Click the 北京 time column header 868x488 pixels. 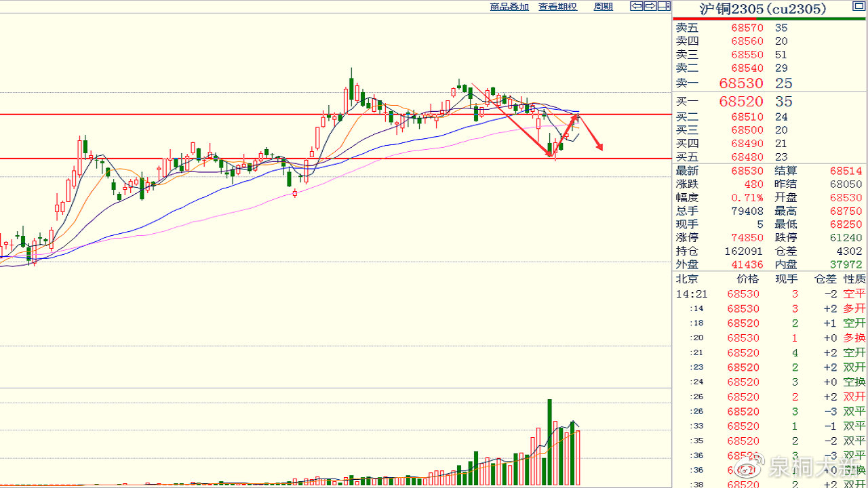(x=686, y=279)
